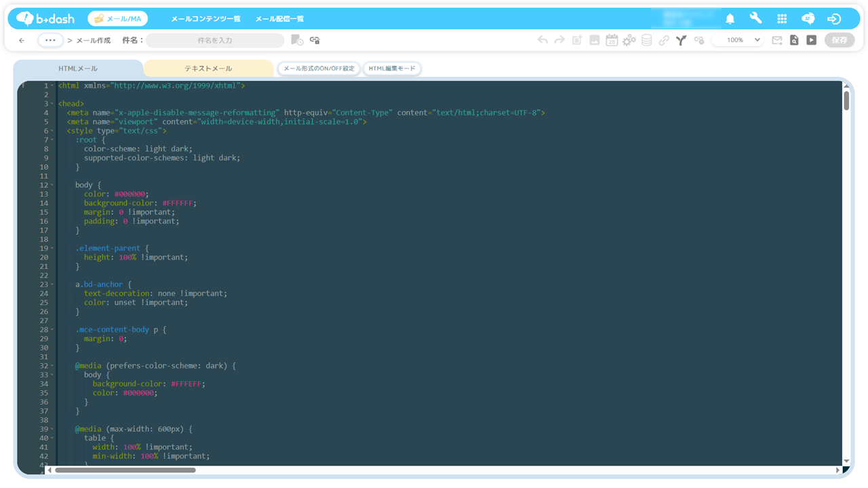The width and height of the screenshot is (868, 488).
Task: Click the document search preview icon
Action: (x=794, y=41)
